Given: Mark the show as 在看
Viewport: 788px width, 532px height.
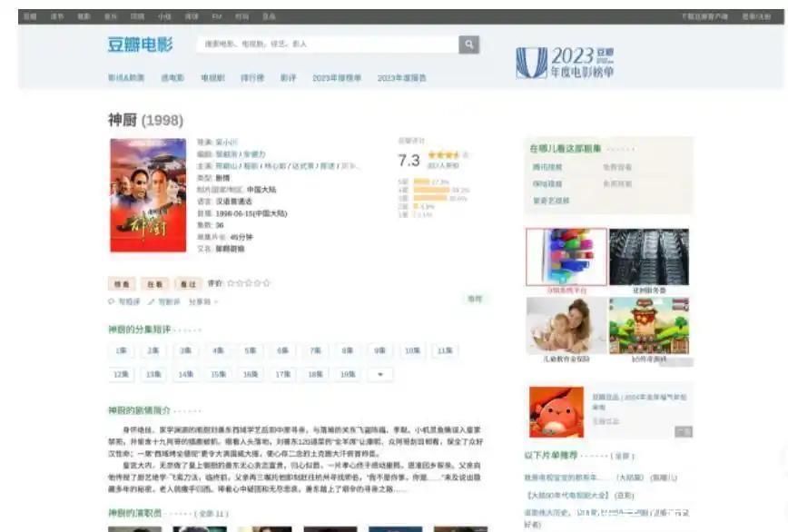Looking at the screenshot, I should point(154,283).
